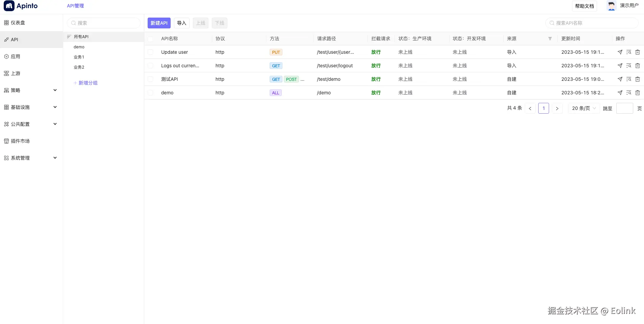The image size is (644, 324).
Task: Open details icon for Update user row
Action: [x=628, y=52]
